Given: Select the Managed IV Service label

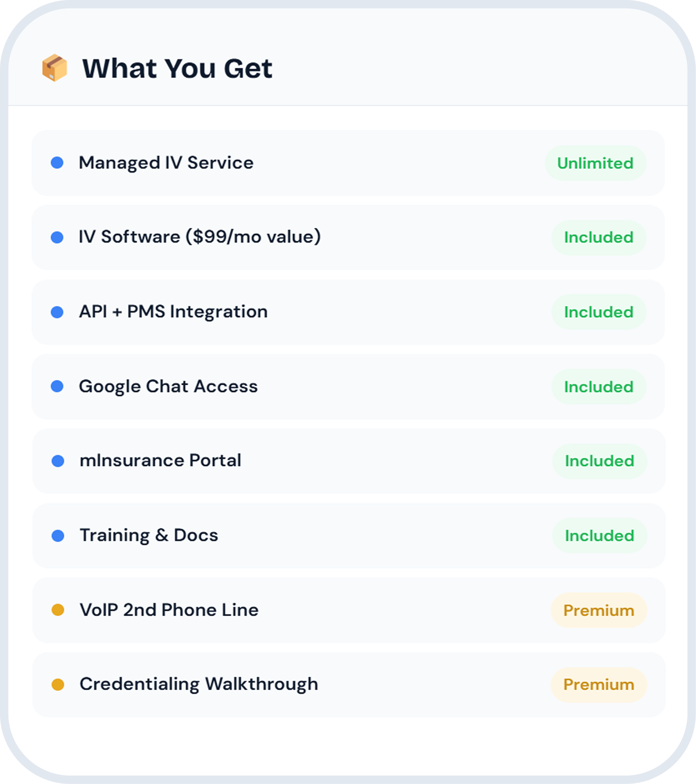Looking at the screenshot, I should [166, 163].
